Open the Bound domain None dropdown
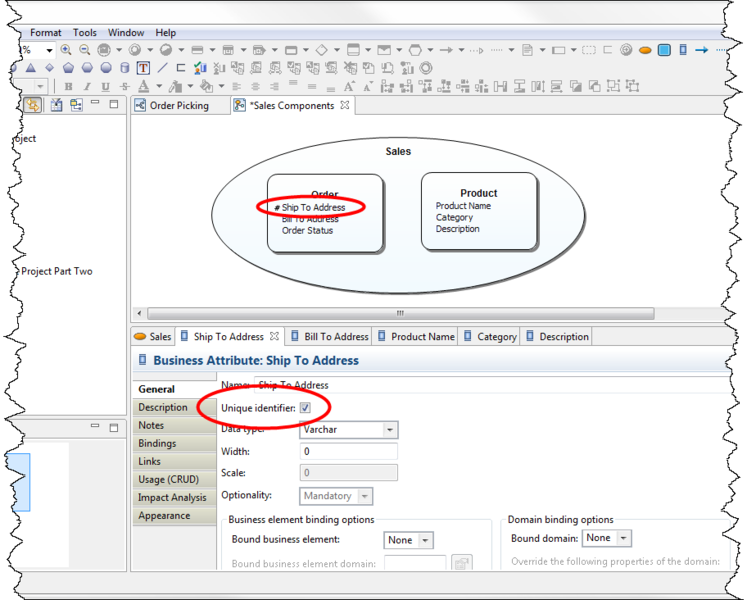747x600 pixels. pyautogui.click(x=623, y=539)
